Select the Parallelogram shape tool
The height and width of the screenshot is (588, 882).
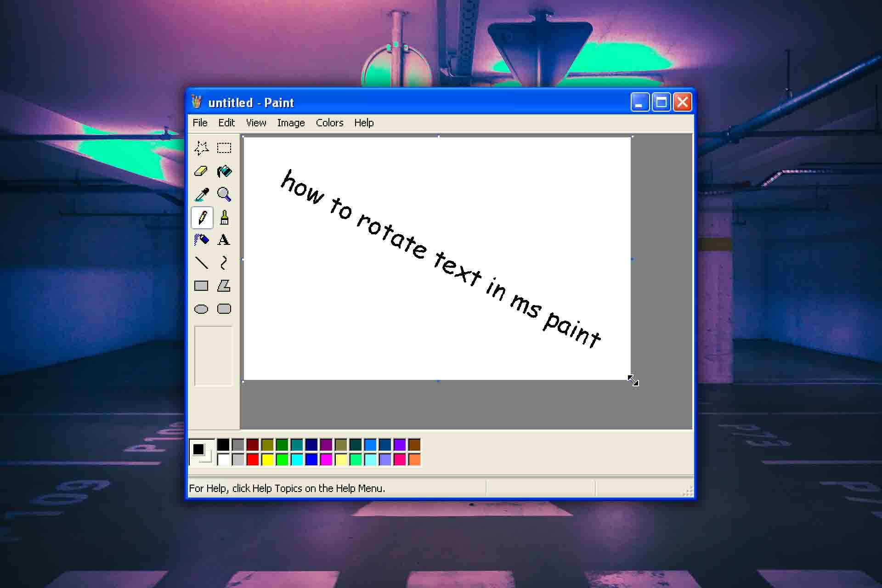pos(225,286)
